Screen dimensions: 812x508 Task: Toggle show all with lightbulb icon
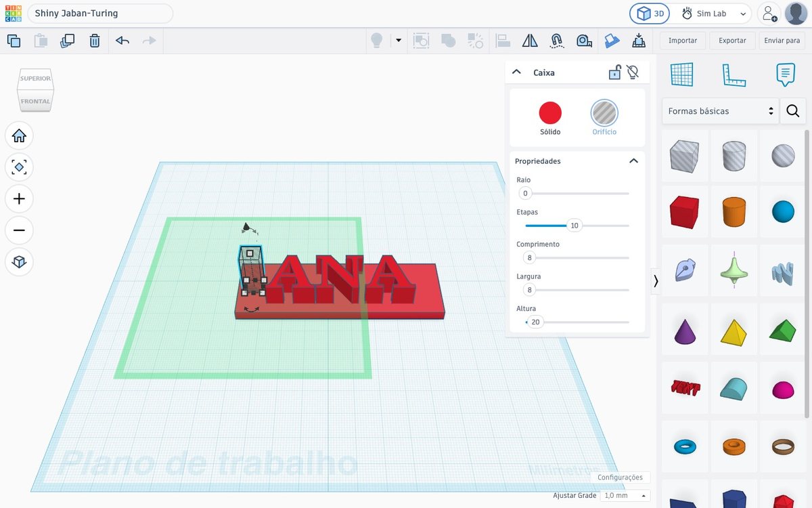(x=377, y=41)
